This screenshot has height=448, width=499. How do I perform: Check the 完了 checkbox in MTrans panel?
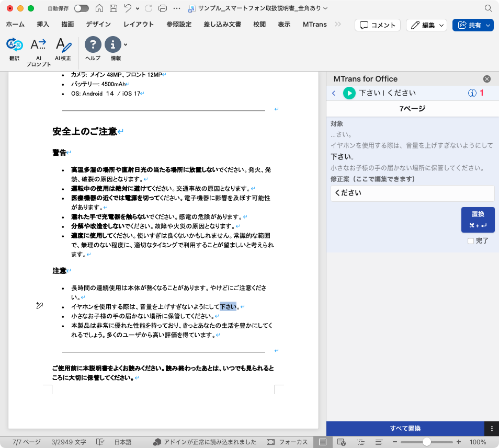coord(471,240)
